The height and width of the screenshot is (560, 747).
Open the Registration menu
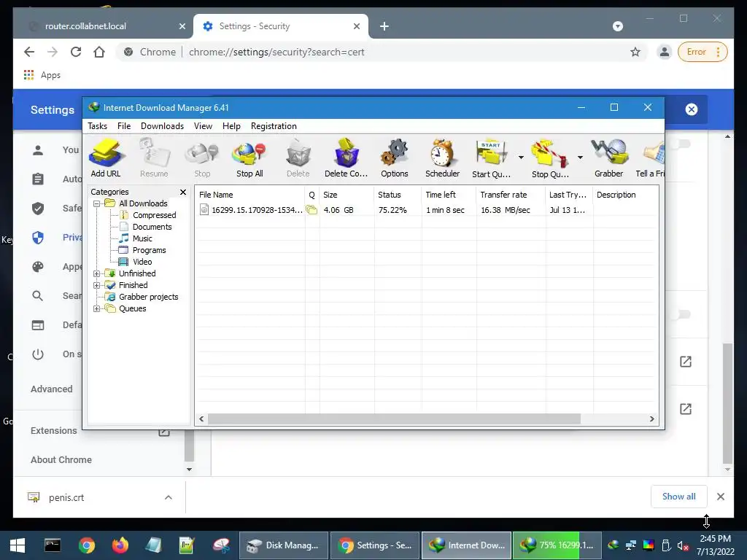tap(274, 126)
